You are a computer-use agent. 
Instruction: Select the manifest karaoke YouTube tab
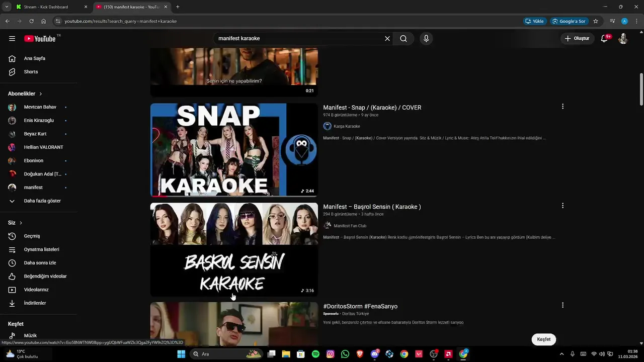point(132,7)
